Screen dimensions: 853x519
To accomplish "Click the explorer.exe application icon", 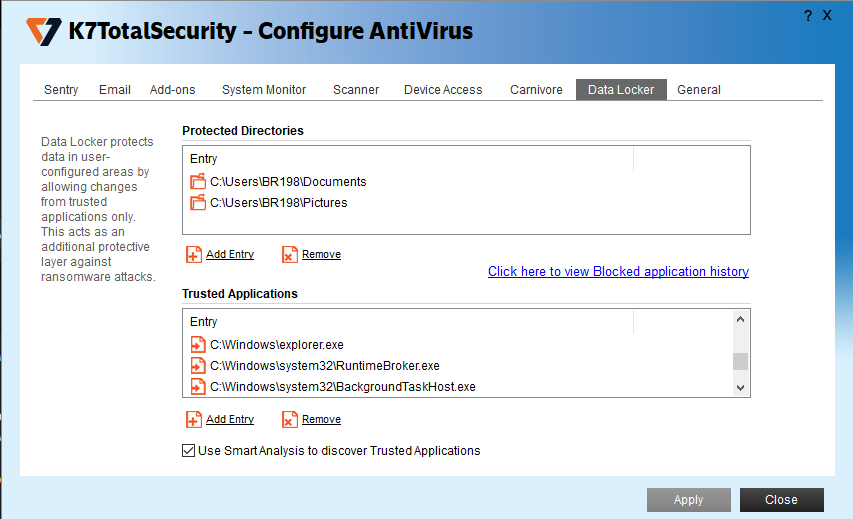I will point(197,345).
